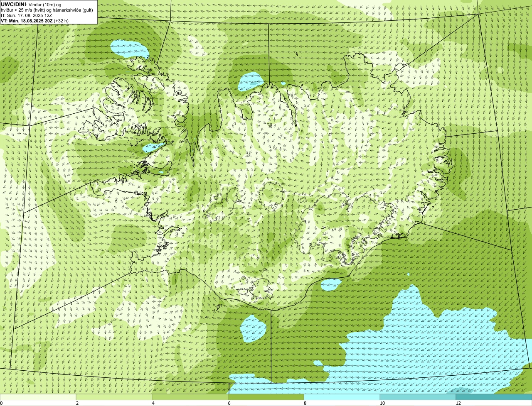Screen dimensions: 532x406
Task: Click the 'UWC/DINI: Vindur (10m) og' title line
Action: point(31,4)
